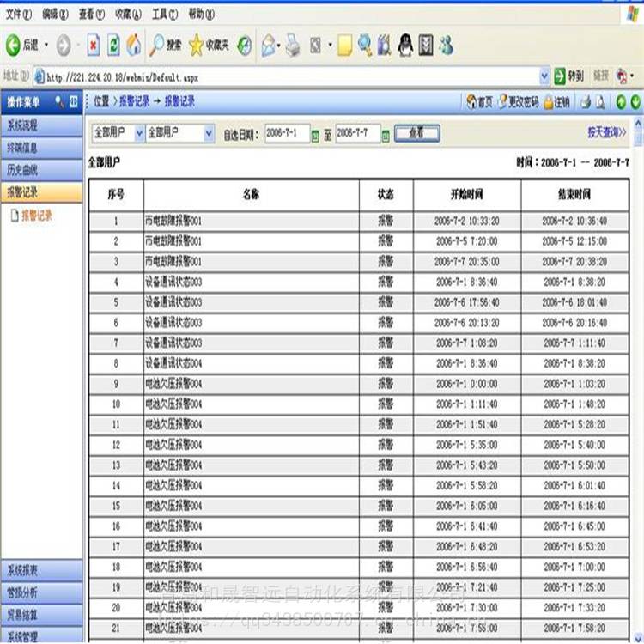Open the 帮助(H) menu
This screenshot has width=644, height=644.
click(201, 15)
